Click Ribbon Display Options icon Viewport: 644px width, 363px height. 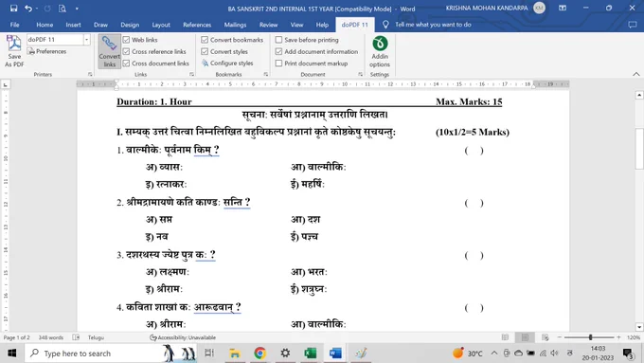(x=563, y=9)
